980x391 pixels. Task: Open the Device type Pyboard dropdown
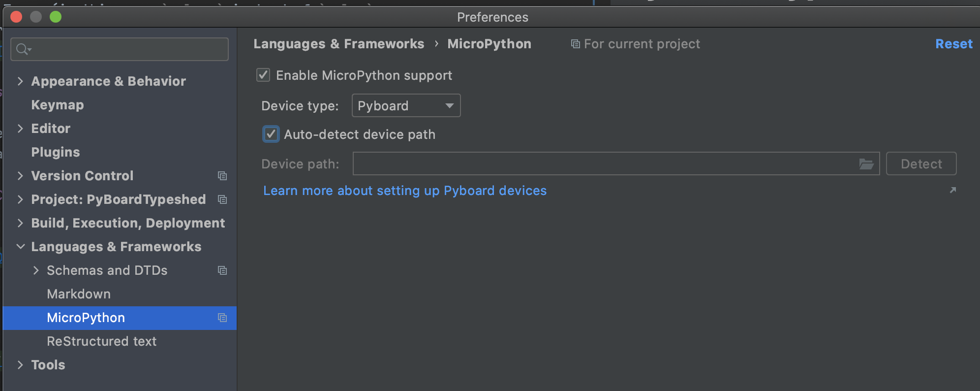406,105
